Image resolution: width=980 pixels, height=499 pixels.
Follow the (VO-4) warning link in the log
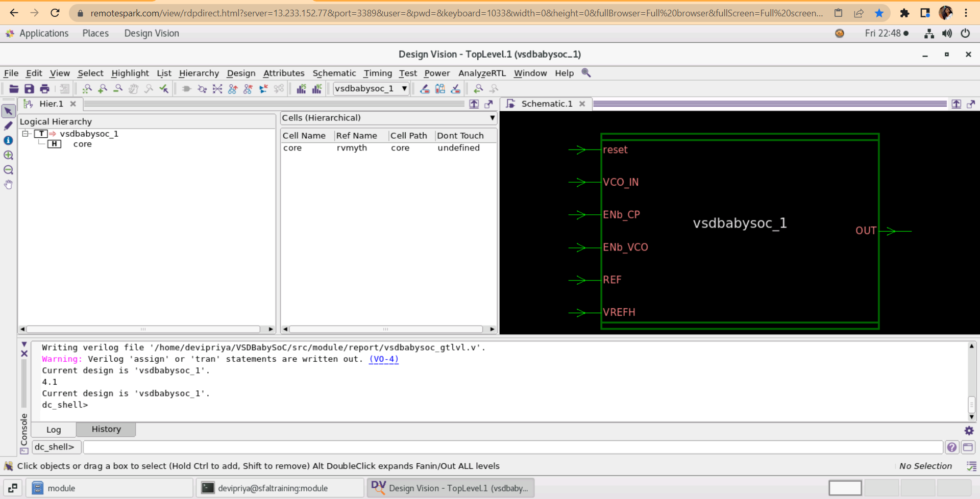pos(383,359)
